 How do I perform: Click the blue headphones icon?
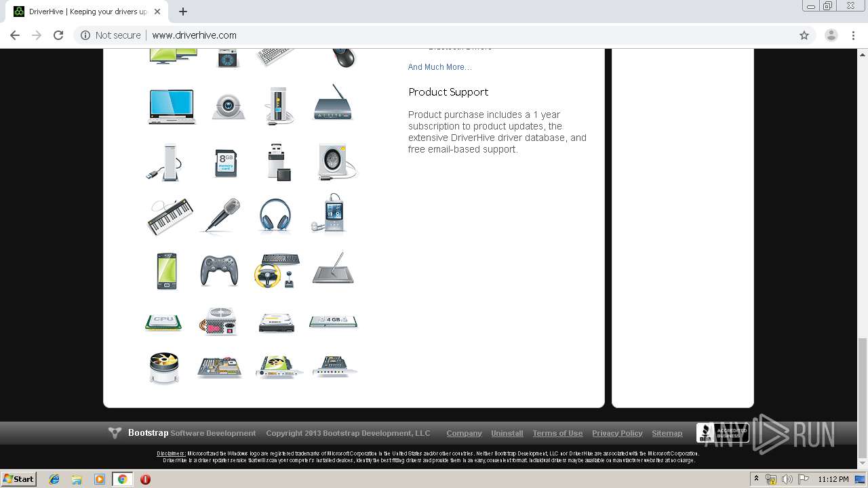275,216
